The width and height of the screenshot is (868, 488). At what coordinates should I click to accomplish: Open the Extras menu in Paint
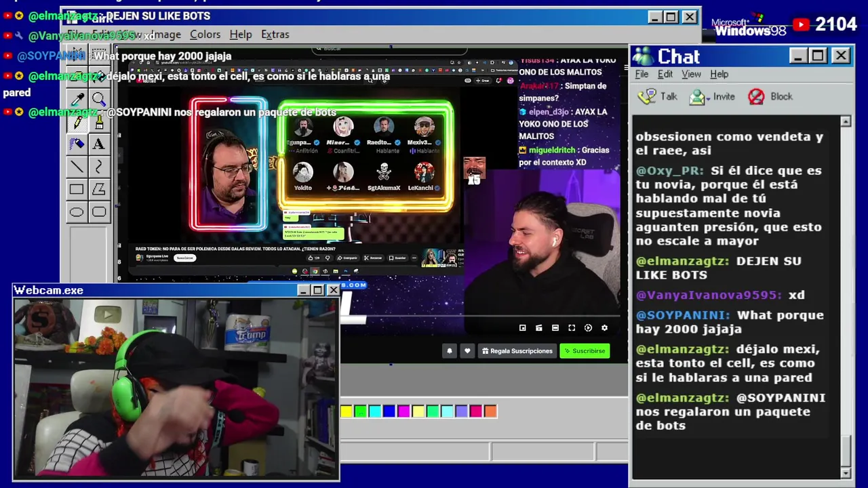tap(275, 35)
